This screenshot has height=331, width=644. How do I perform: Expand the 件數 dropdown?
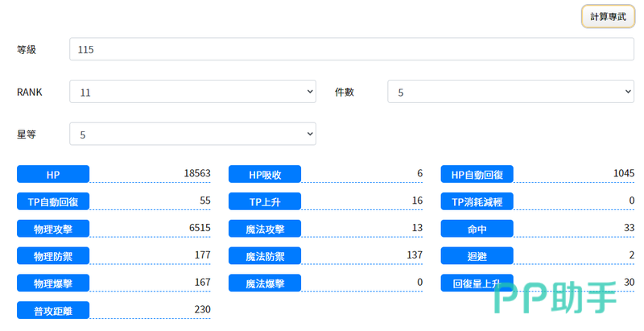[510, 92]
